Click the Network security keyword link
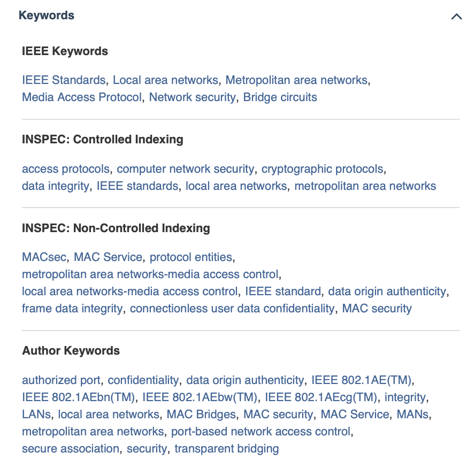Screen dimensions: 474x476 [193, 97]
